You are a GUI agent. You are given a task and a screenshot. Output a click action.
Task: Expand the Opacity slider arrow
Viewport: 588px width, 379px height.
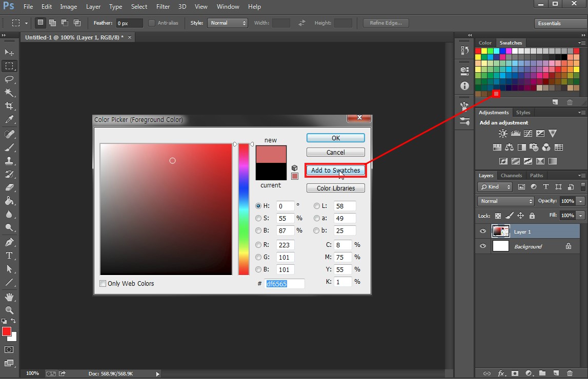(580, 201)
